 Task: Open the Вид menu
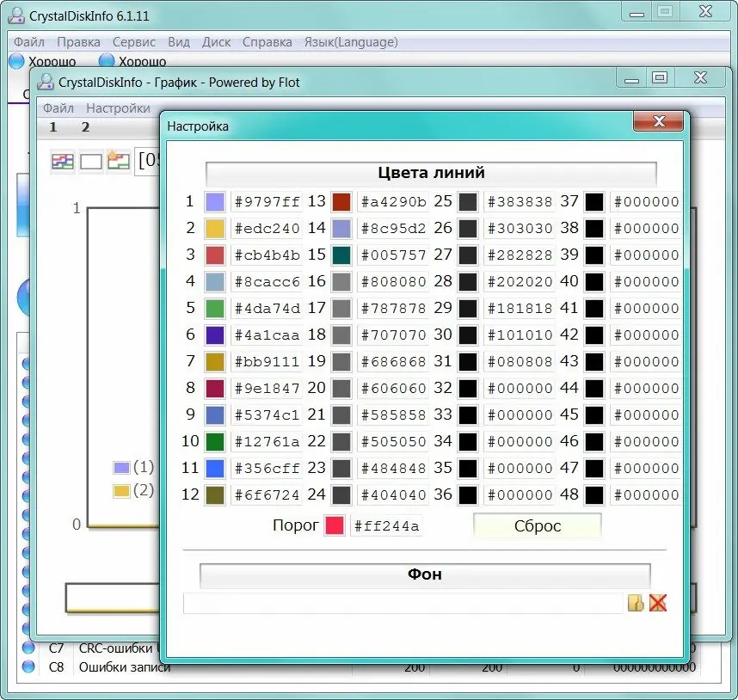[x=179, y=42]
